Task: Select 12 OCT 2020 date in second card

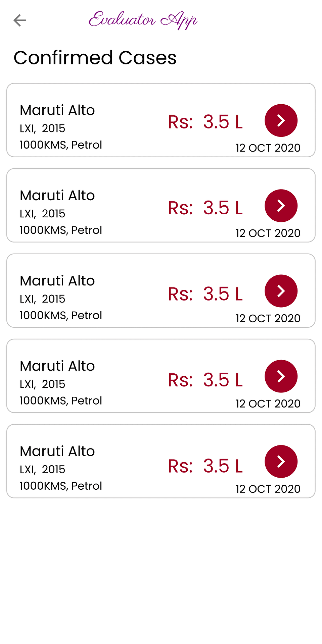Action: (x=268, y=233)
